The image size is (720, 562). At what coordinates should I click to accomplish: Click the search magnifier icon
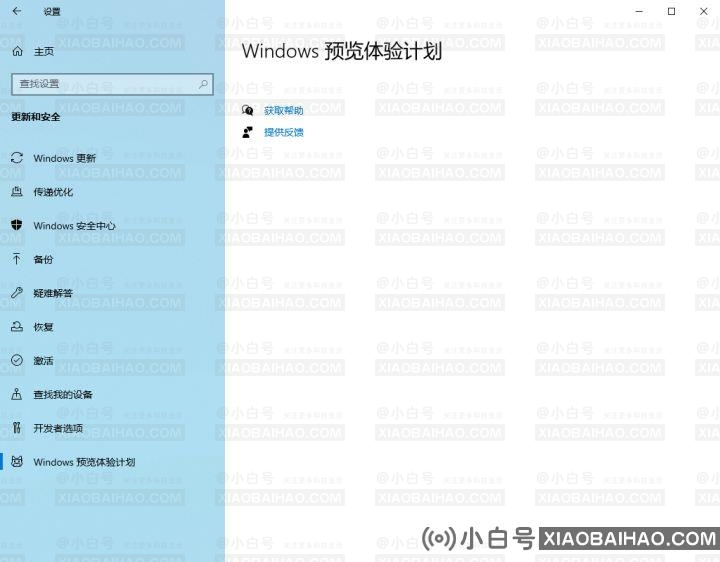pos(202,84)
